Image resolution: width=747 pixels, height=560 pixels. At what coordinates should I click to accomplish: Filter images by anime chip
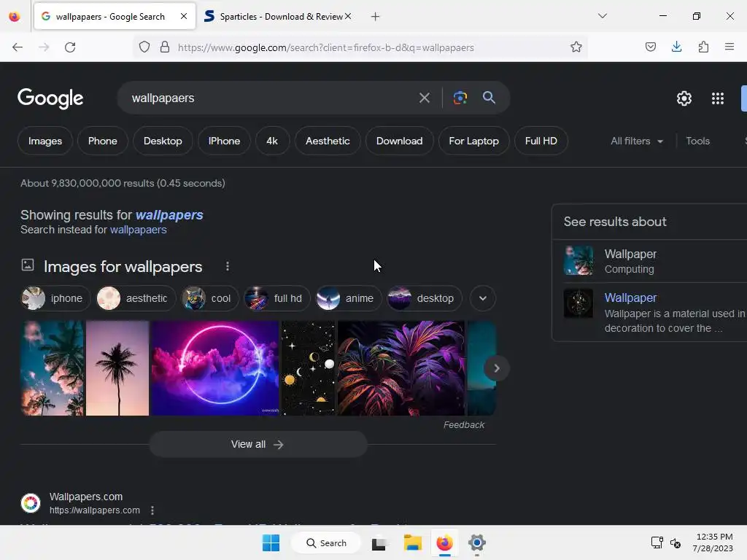click(x=349, y=298)
